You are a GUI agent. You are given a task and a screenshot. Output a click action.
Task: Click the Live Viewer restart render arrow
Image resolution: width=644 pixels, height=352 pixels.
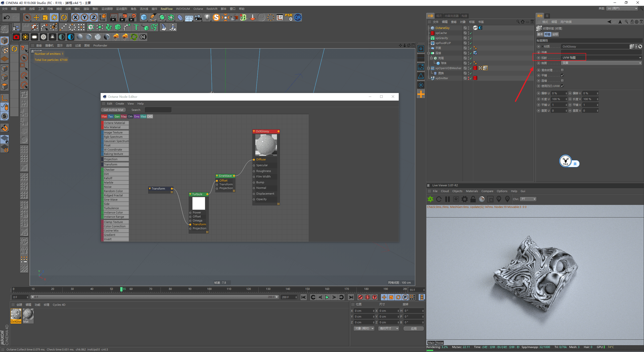(439, 199)
